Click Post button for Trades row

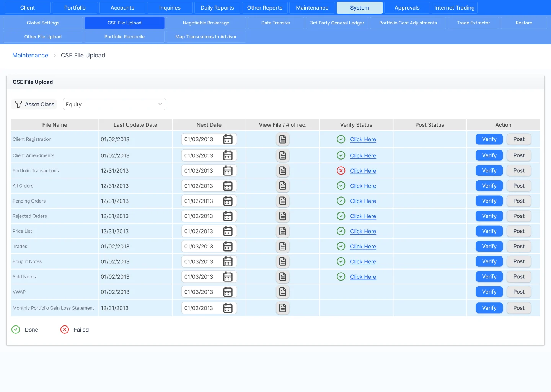(x=519, y=247)
